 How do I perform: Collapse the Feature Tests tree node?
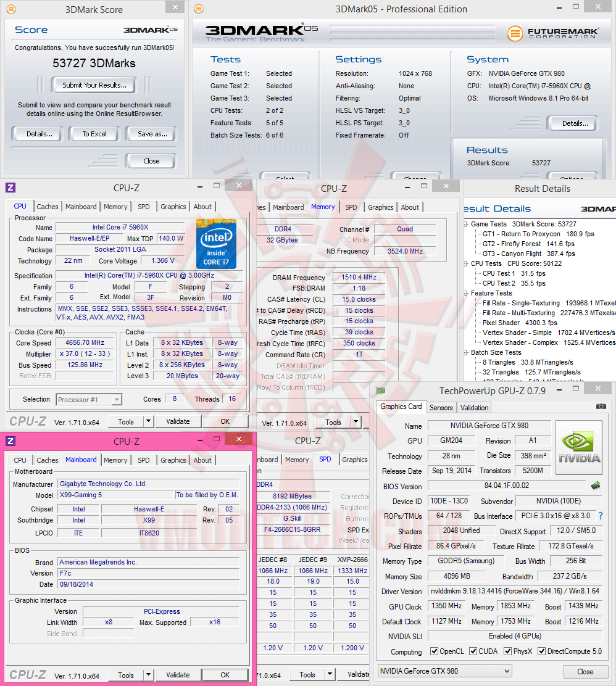tap(466, 294)
